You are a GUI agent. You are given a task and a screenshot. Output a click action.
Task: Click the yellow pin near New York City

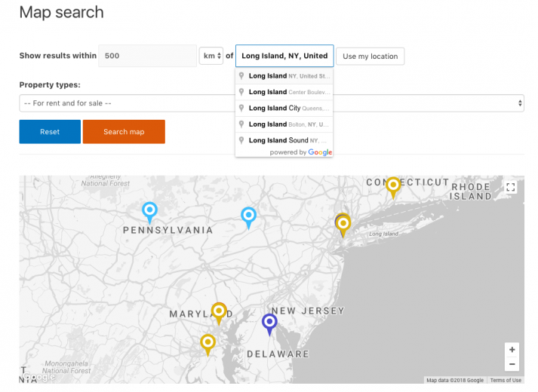tap(343, 225)
